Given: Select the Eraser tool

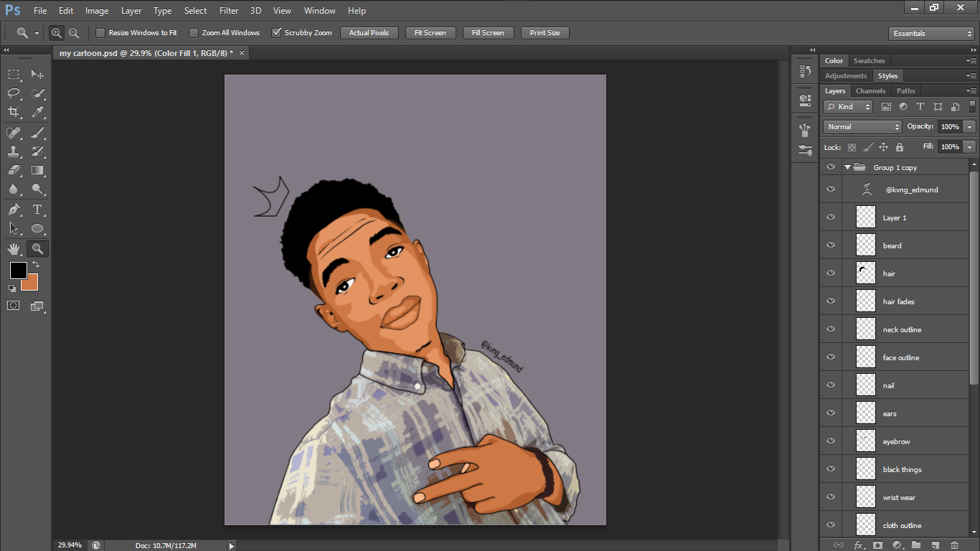Looking at the screenshot, I should click(14, 171).
